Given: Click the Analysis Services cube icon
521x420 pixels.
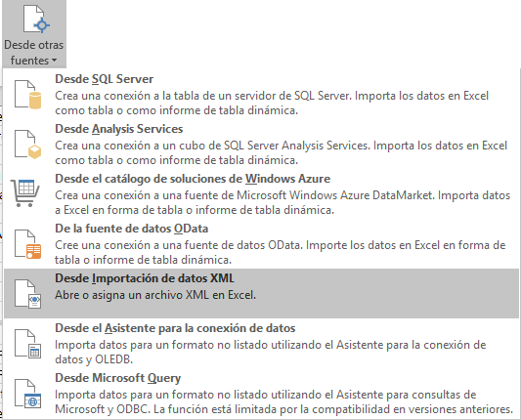Looking at the screenshot, I should pos(27,145).
